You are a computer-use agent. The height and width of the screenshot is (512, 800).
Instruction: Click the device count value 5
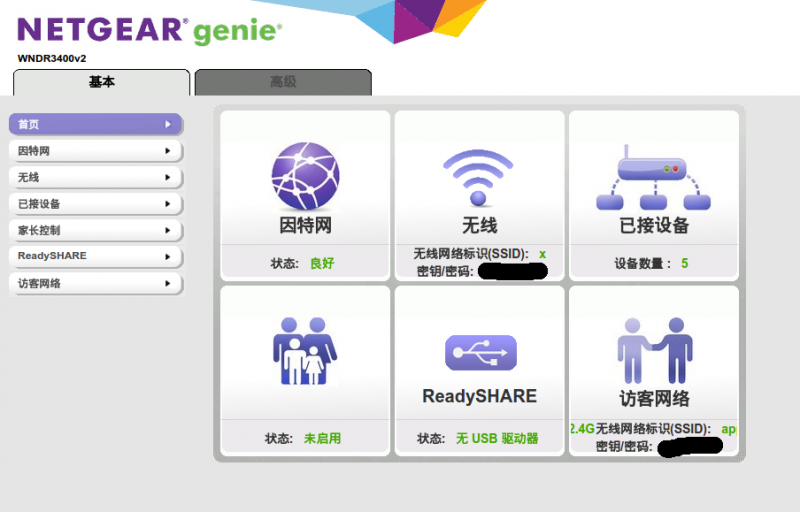tap(684, 263)
